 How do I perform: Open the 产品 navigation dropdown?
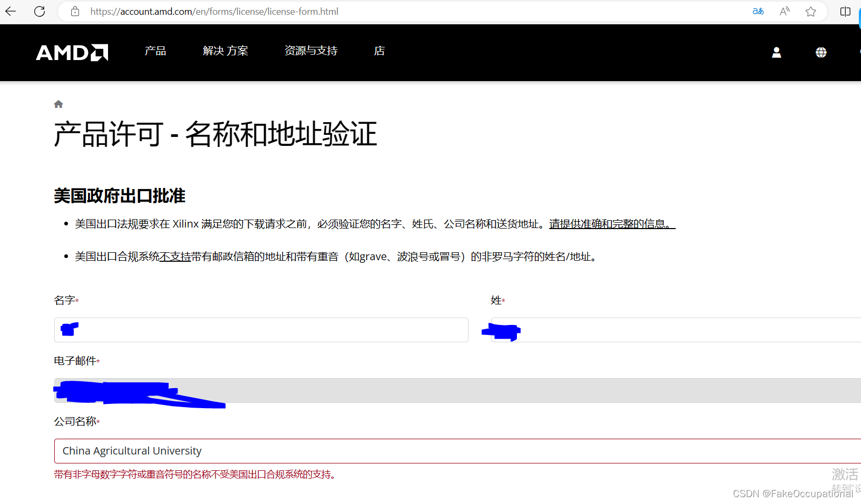(x=155, y=51)
